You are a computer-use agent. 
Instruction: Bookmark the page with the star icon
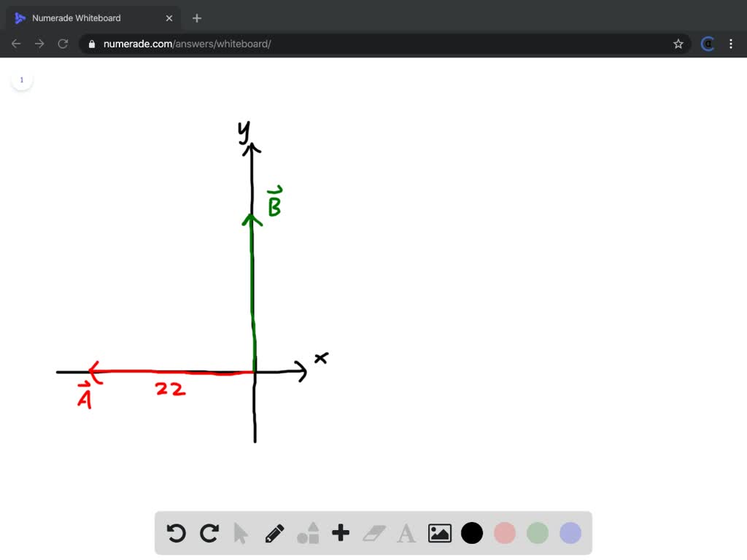point(678,44)
